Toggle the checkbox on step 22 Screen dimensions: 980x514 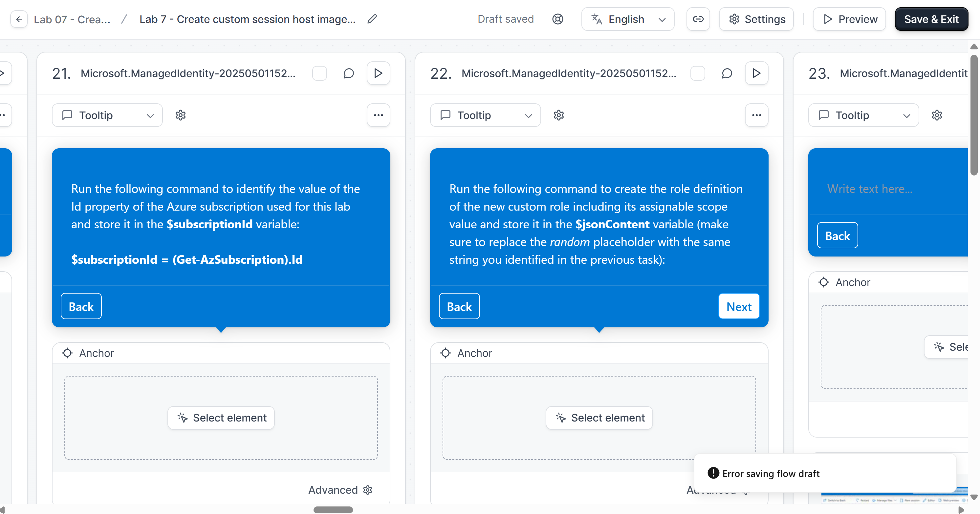(x=698, y=73)
